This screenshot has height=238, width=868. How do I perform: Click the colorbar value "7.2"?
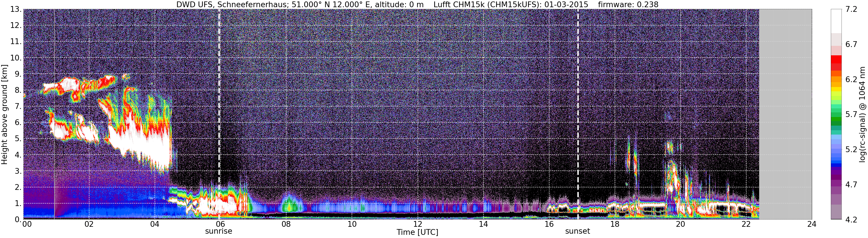(851, 10)
